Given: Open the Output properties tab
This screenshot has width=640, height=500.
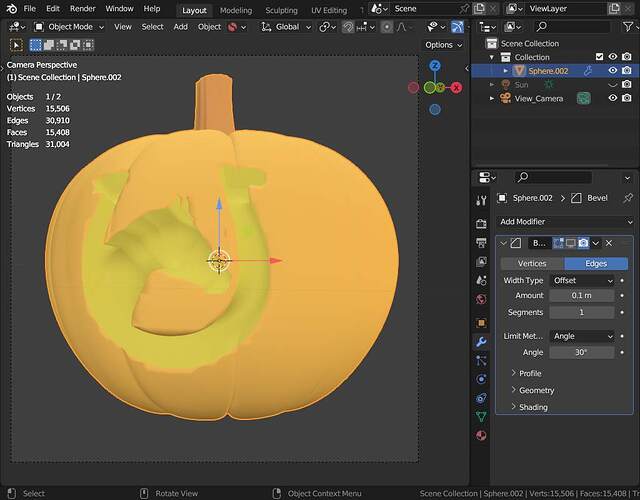Looking at the screenshot, I should pyautogui.click(x=481, y=242).
